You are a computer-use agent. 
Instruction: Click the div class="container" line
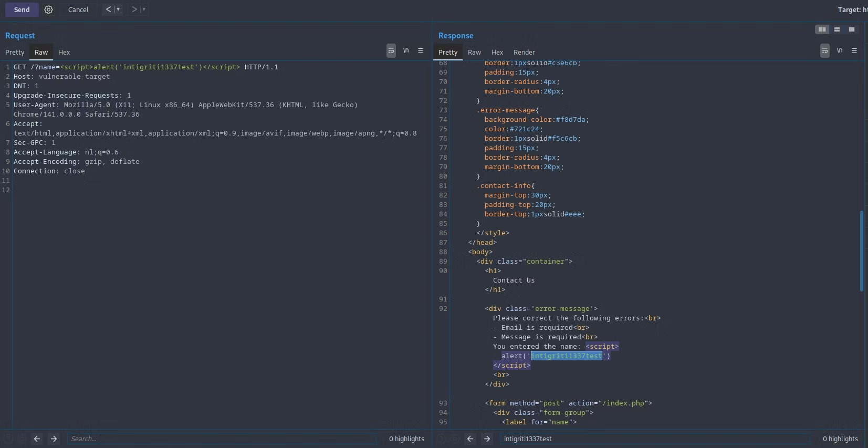coord(525,261)
